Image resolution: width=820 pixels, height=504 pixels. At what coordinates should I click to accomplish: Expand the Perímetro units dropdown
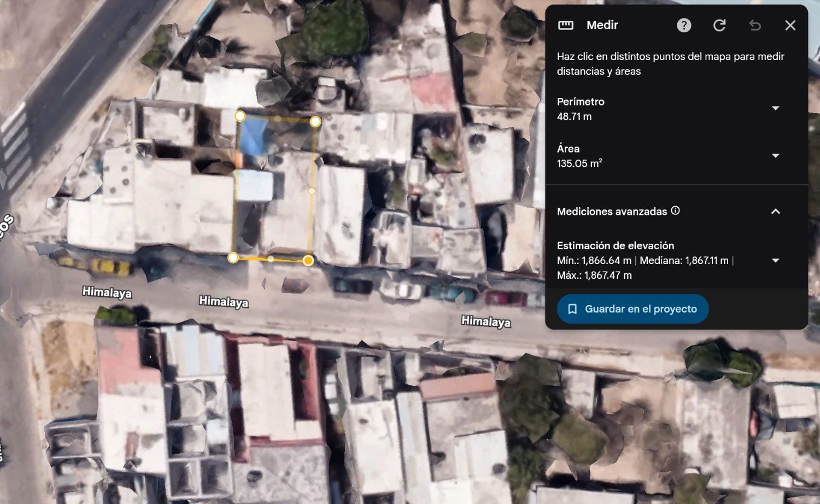(775, 108)
